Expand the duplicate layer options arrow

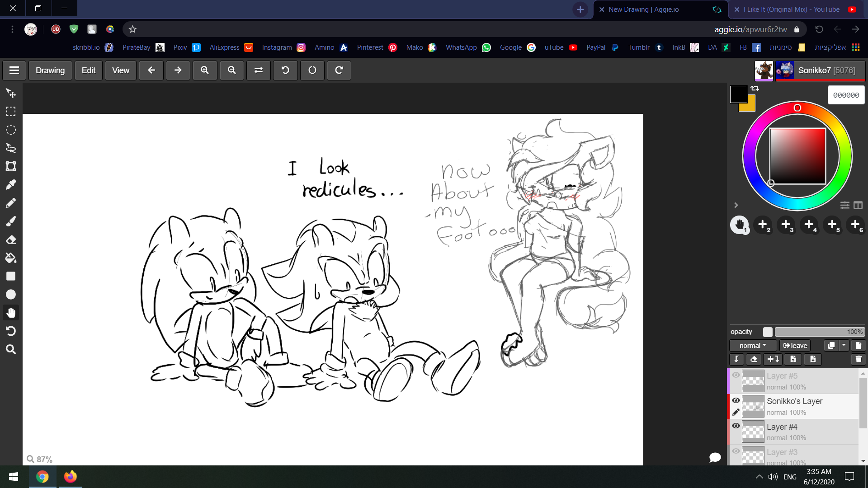(844, 346)
